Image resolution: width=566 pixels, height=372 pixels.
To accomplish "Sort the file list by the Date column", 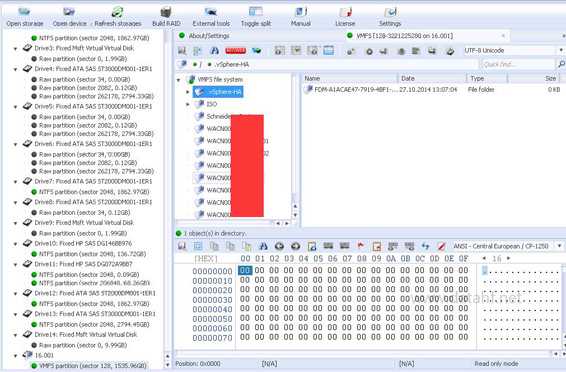I will [432, 78].
